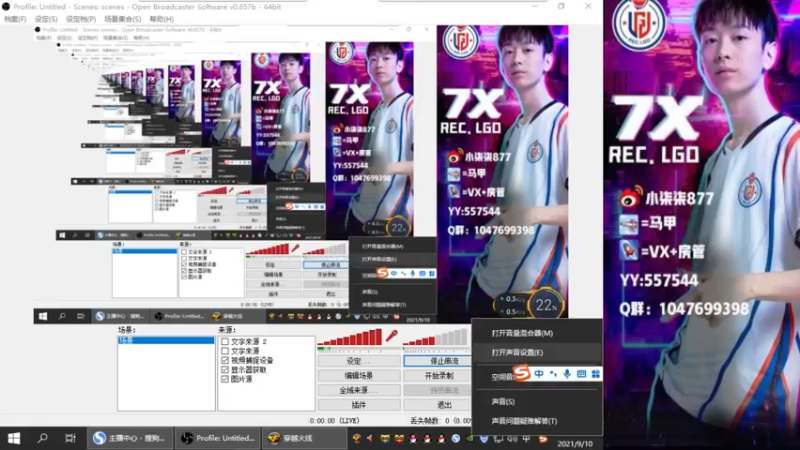Click the 编辑场景 edit scene button
This screenshot has width=800, height=450.
[x=359, y=376]
